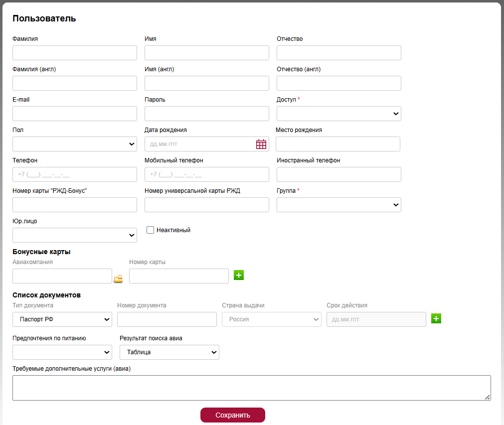Click Требуемые дополнительные услуги (авиа) textarea
Image resolution: width=504 pixels, height=425 pixels.
(252, 388)
